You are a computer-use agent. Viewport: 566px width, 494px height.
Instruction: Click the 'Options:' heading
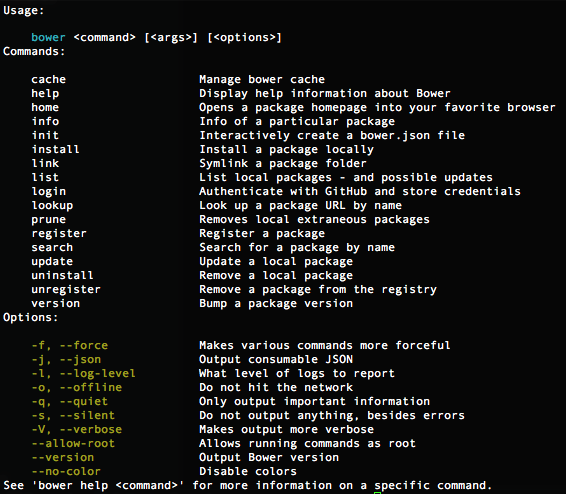pos(30,318)
